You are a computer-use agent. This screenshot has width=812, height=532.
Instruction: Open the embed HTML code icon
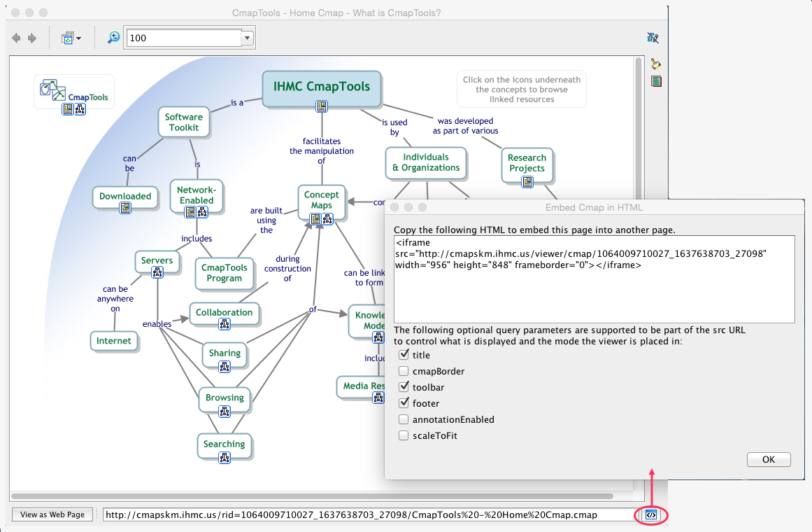[x=651, y=515]
